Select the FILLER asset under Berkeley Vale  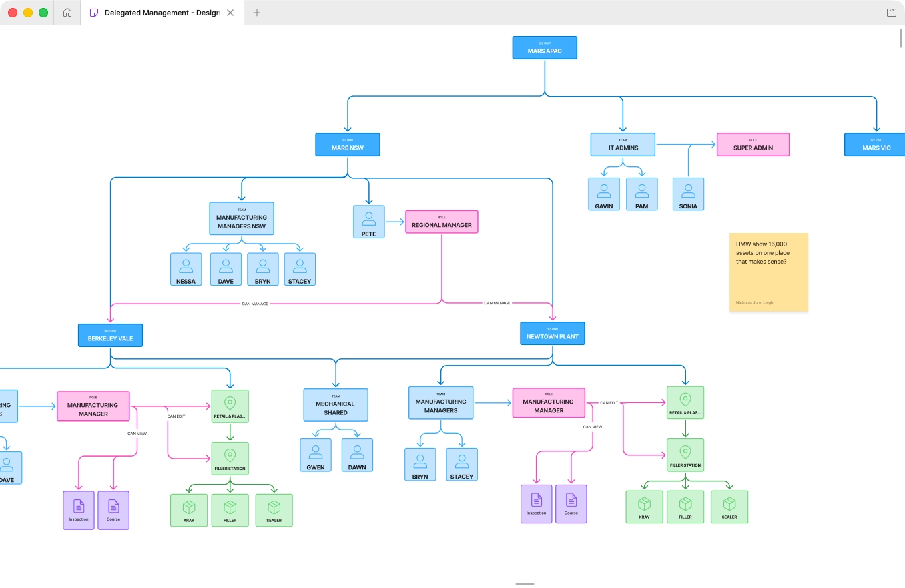click(x=230, y=510)
